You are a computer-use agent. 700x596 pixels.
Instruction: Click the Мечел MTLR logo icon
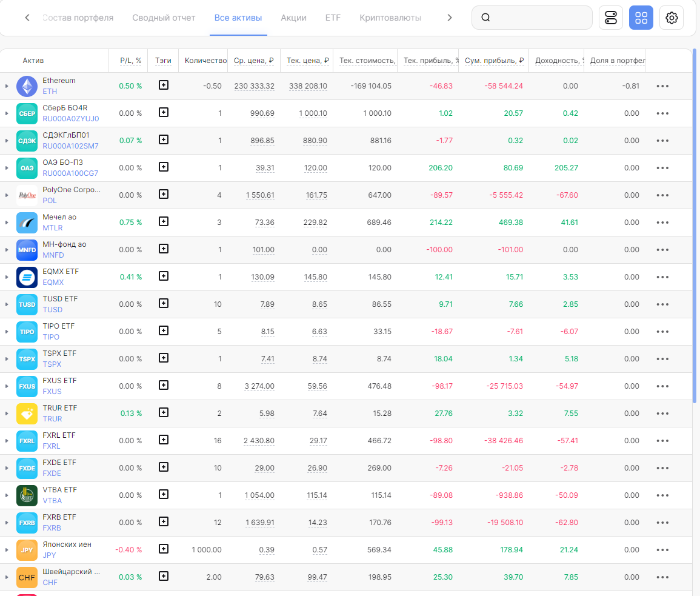pyautogui.click(x=27, y=223)
